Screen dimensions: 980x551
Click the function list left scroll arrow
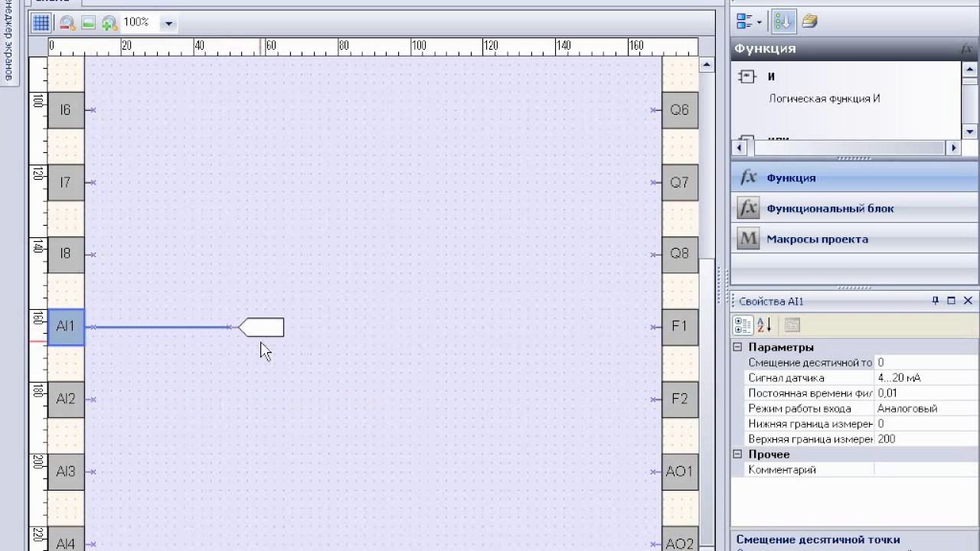[x=740, y=148]
